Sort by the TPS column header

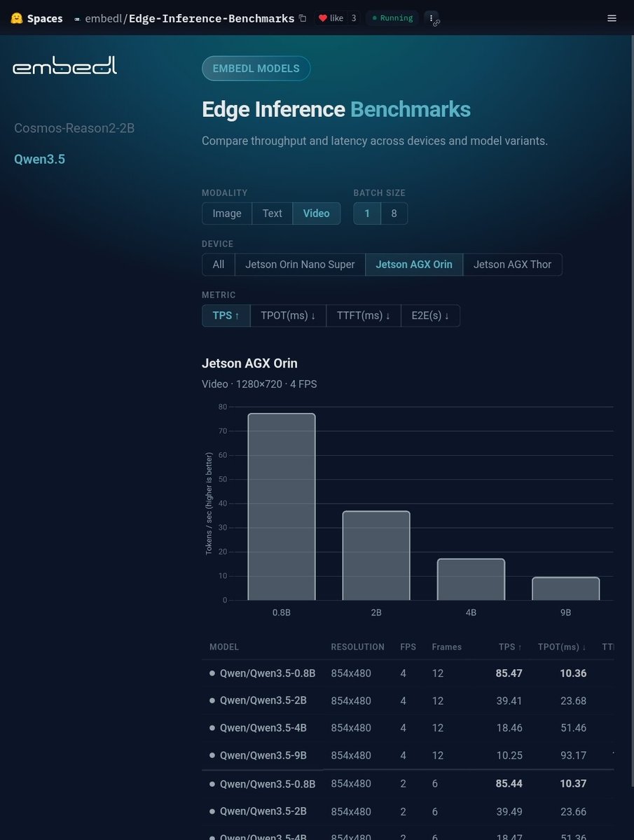pos(510,647)
